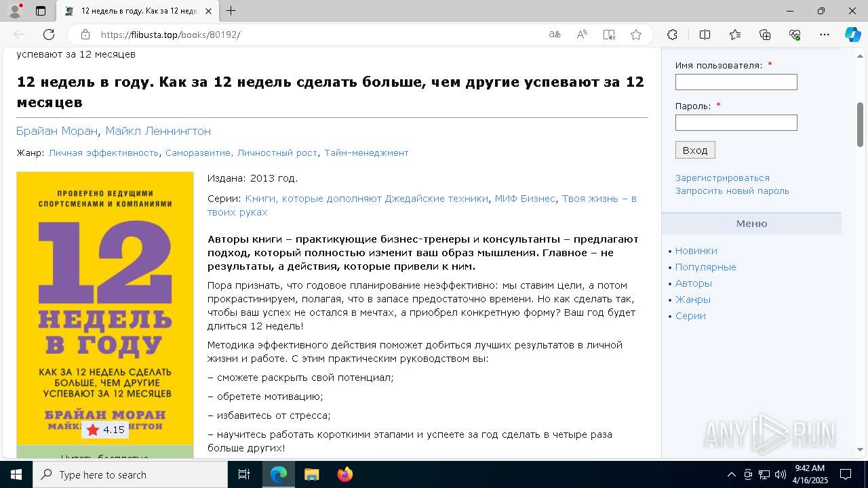
Task: Open genre Тайм-менеджмент
Action: [366, 152]
